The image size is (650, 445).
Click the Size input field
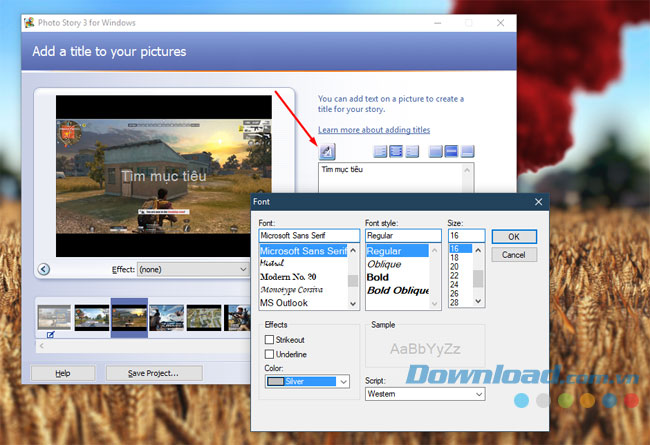click(466, 236)
